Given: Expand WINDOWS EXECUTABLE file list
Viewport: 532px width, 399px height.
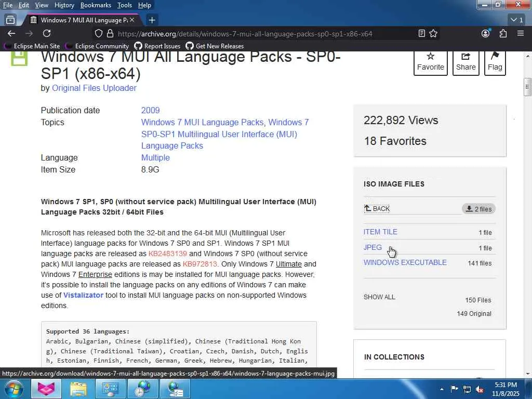Looking at the screenshot, I should 405,262.
